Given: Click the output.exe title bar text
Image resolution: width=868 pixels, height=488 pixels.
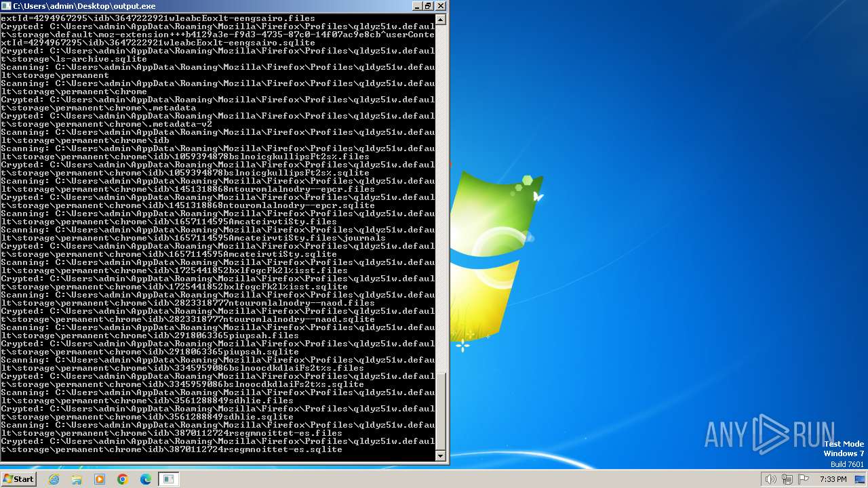Looking at the screenshot, I should pyautogui.click(x=84, y=6).
